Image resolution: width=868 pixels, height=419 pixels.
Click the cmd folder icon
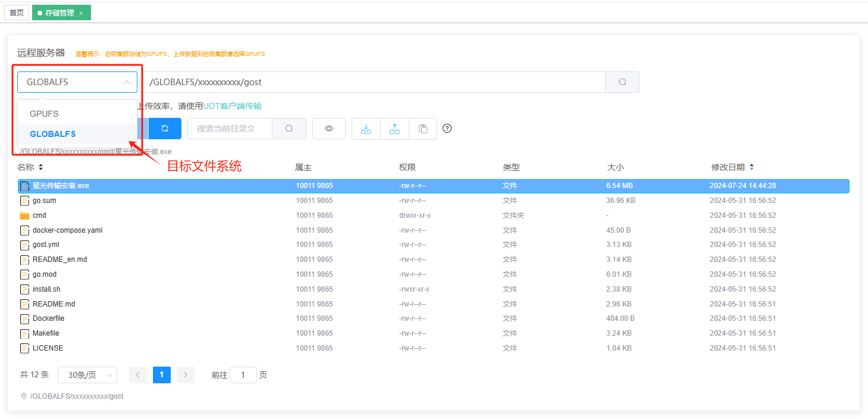[x=25, y=215]
